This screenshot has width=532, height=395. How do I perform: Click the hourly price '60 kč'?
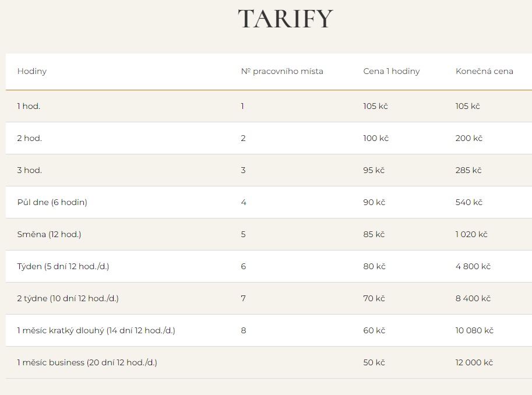(374, 330)
